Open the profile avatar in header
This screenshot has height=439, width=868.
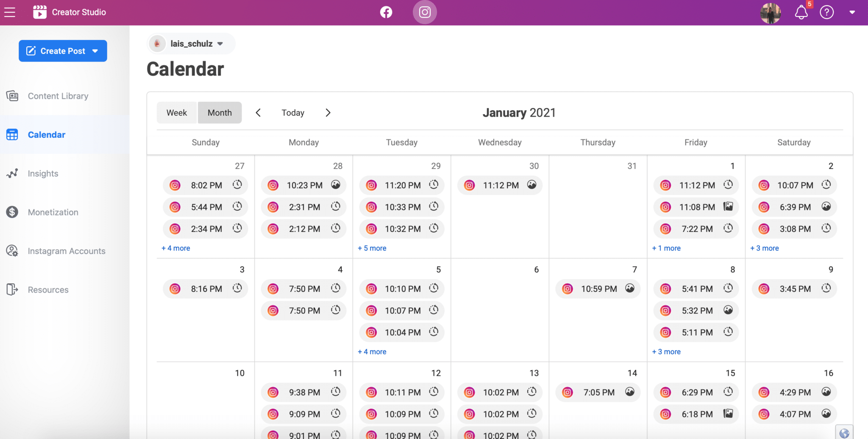point(771,13)
